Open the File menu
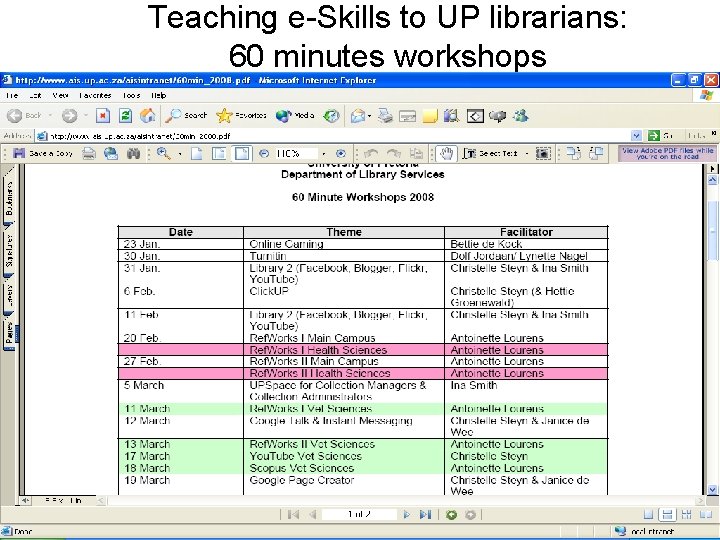This screenshot has width=720, height=540. tap(12, 96)
